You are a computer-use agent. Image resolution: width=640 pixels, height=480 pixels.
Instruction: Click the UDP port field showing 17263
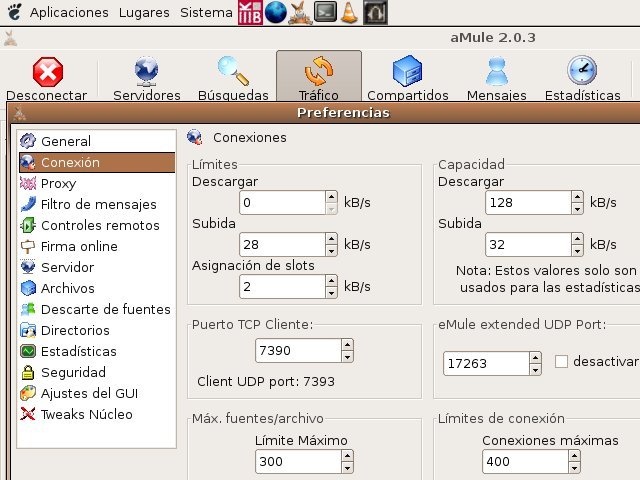(x=486, y=363)
